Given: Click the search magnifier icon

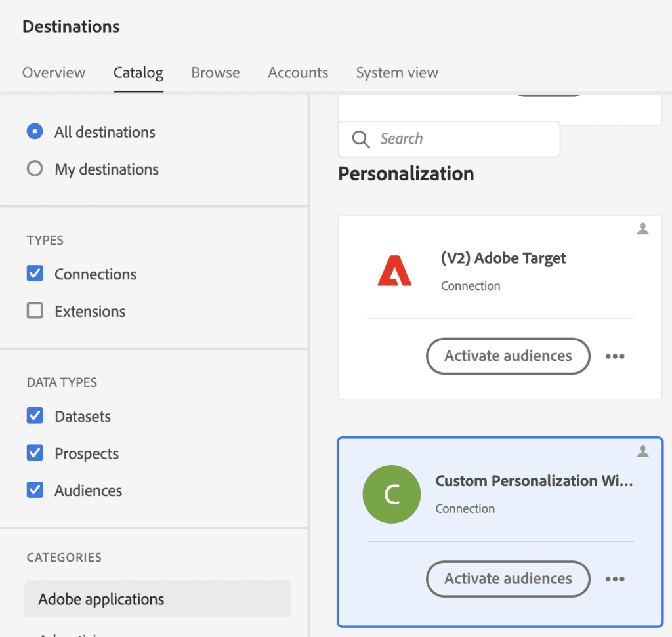Looking at the screenshot, I should (x=361, y=139).
